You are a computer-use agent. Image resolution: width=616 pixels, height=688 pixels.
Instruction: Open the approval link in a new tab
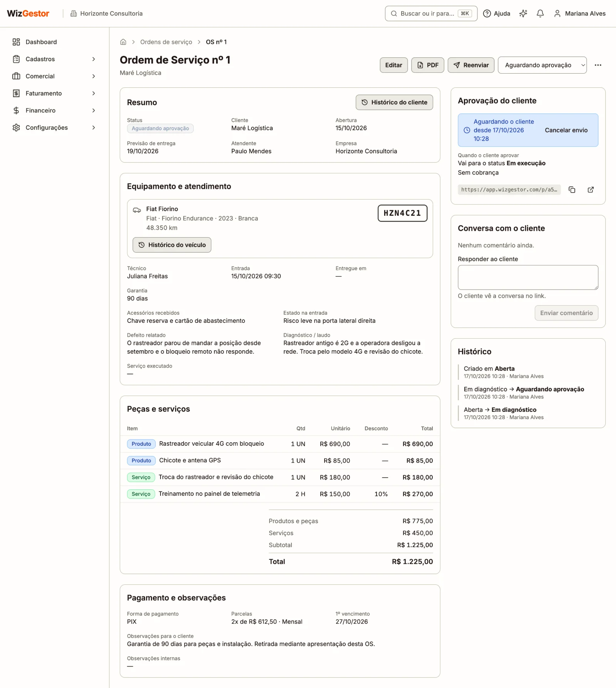pyautogui.click(x=591, y=190)
